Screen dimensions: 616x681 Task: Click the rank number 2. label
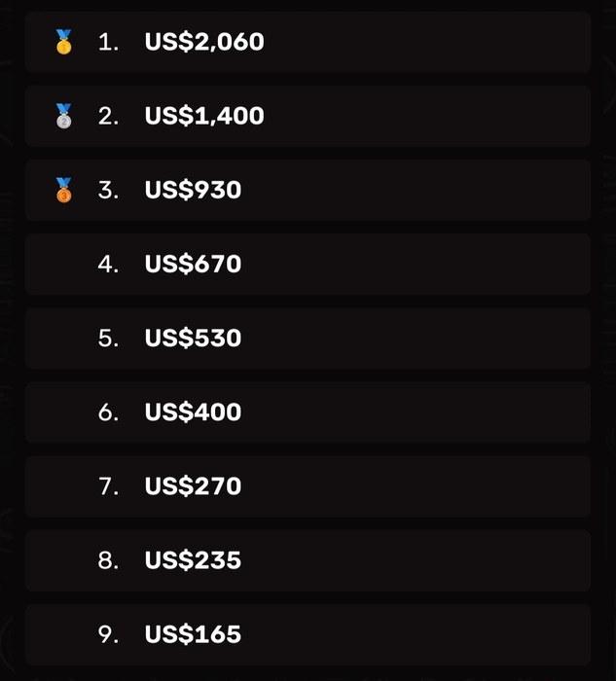tap(108, 116)
